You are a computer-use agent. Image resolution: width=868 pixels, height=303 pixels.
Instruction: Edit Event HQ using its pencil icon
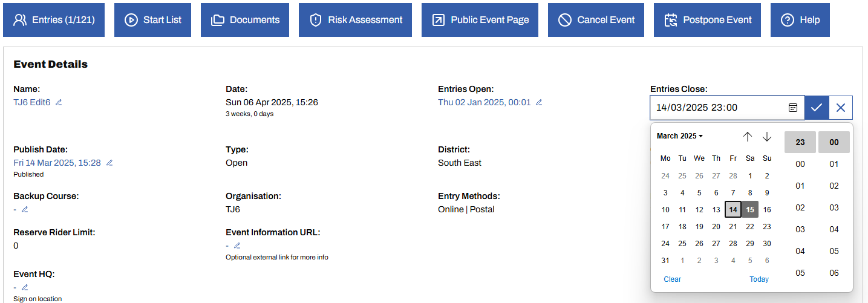(25, 287)
